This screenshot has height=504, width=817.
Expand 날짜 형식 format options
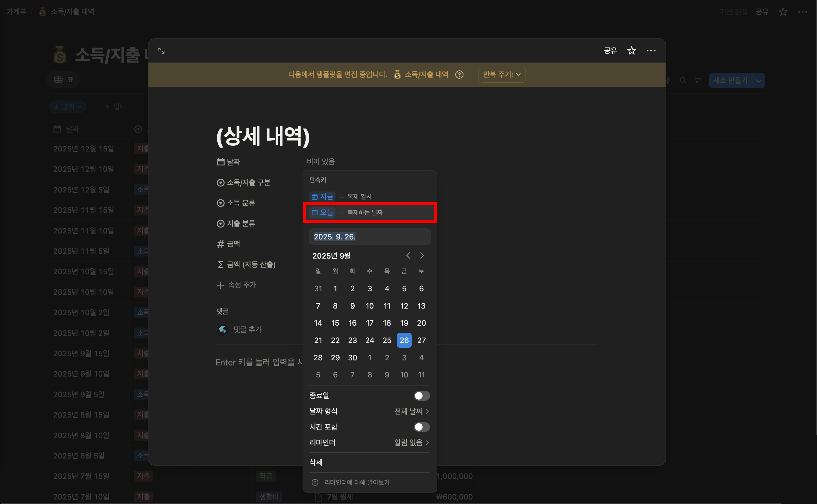[x=411, y=411]
